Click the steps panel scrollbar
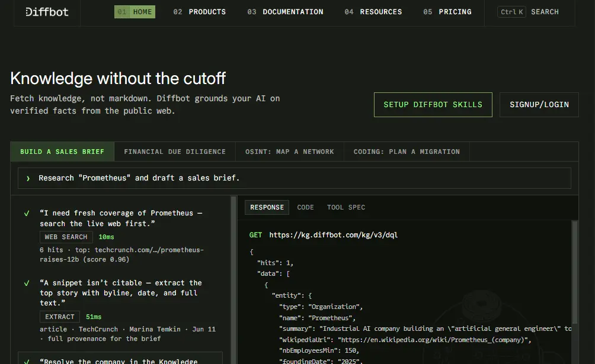Viewport: 595px width, 364px height. [233, 280]
